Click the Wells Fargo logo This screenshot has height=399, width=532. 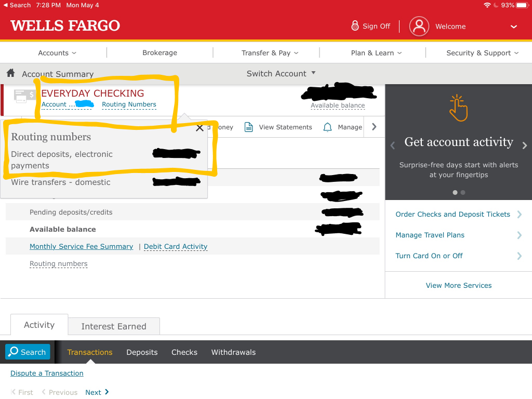click(x=65, y=26)
